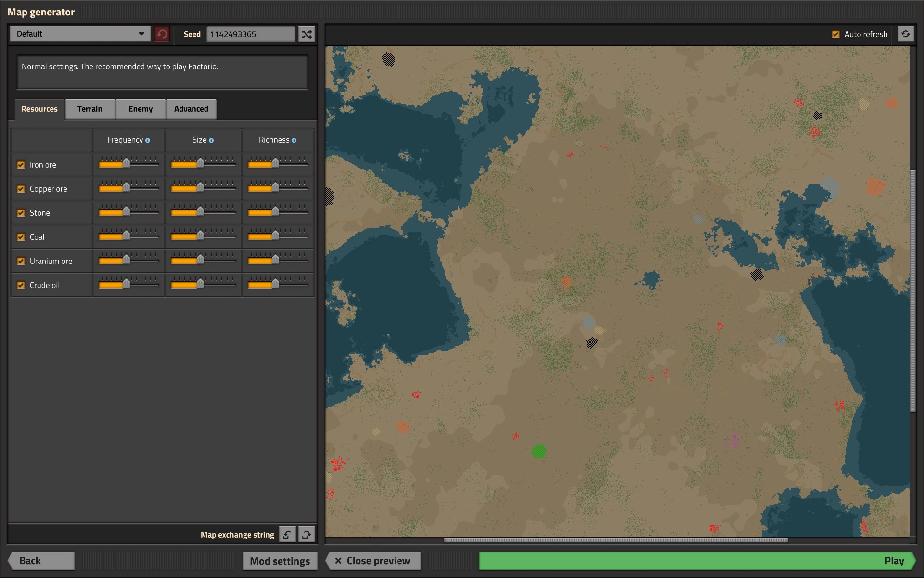Disable the Coal resource checkbox
Viewport: 924px width, 578px height.
(x=21, y=237)
